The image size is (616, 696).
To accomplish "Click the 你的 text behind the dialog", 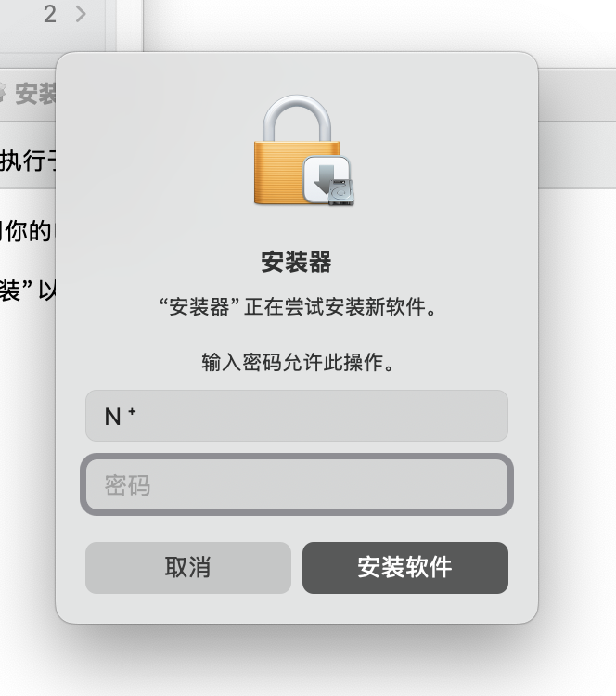I will point(28,231).
